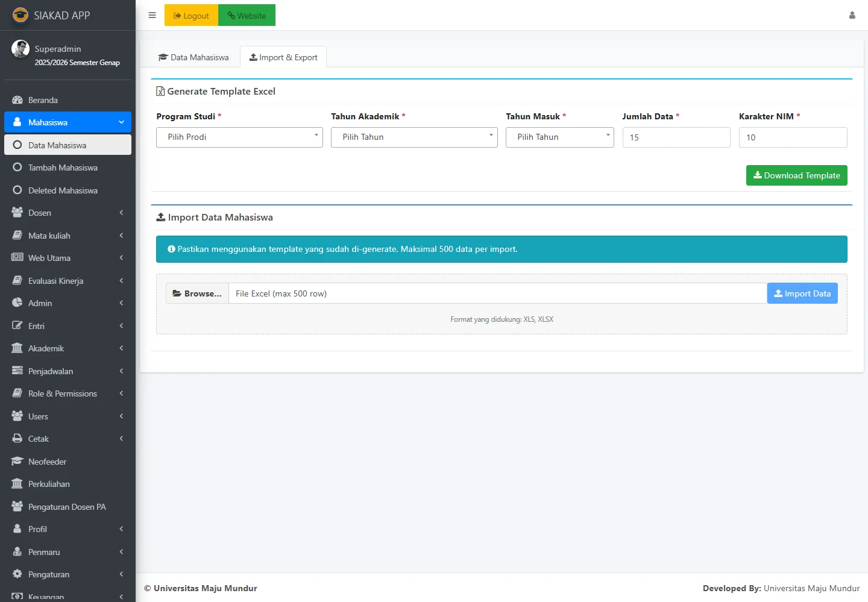Click the Beranda dashboard icon in sidebar
868x602 pixels.
(17, 100)
